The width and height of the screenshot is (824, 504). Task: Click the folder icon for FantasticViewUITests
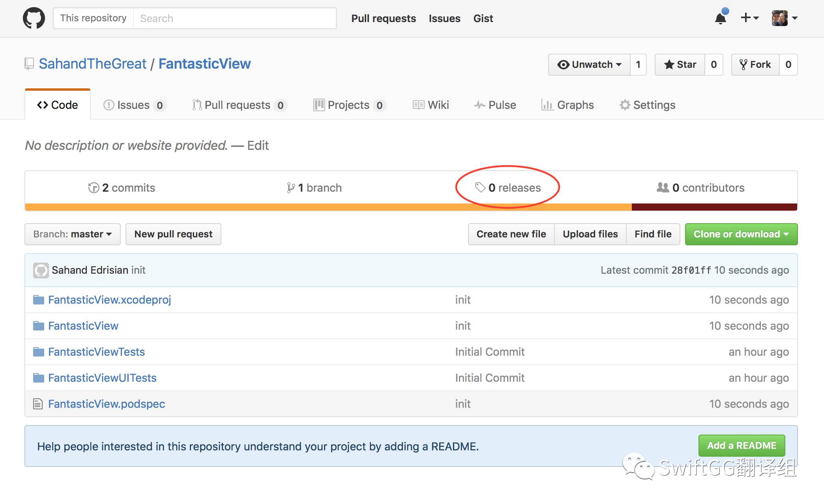pos(38,378)
